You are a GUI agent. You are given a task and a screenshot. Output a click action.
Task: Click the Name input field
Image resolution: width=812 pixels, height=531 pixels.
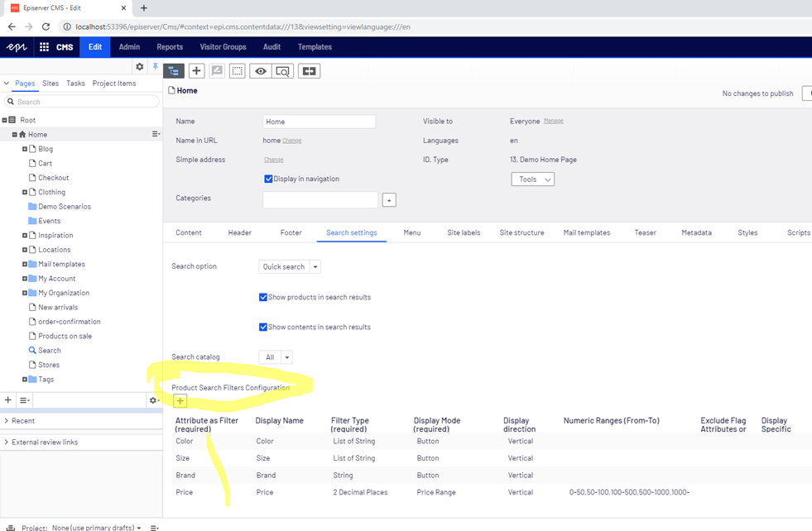[319, 122]
